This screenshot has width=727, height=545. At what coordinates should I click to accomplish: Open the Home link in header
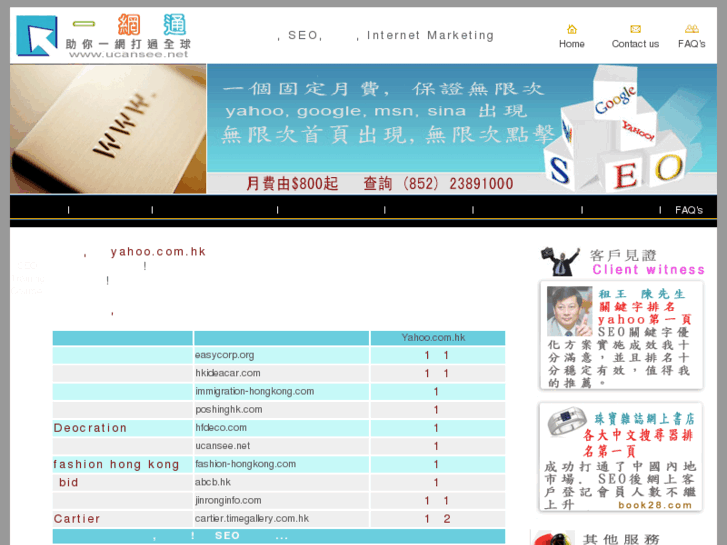pos(572,44)
